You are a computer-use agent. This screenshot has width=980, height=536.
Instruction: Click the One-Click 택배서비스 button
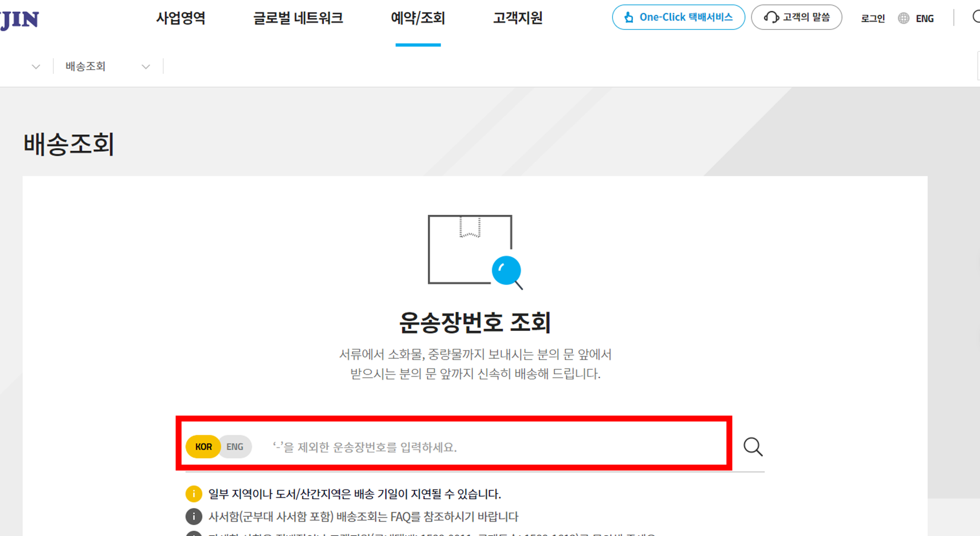[679, 17]
